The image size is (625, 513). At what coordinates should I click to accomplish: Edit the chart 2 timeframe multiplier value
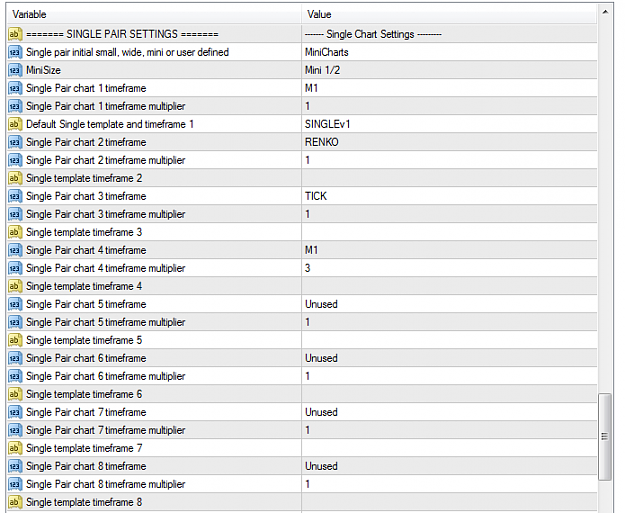pos(449,160)
